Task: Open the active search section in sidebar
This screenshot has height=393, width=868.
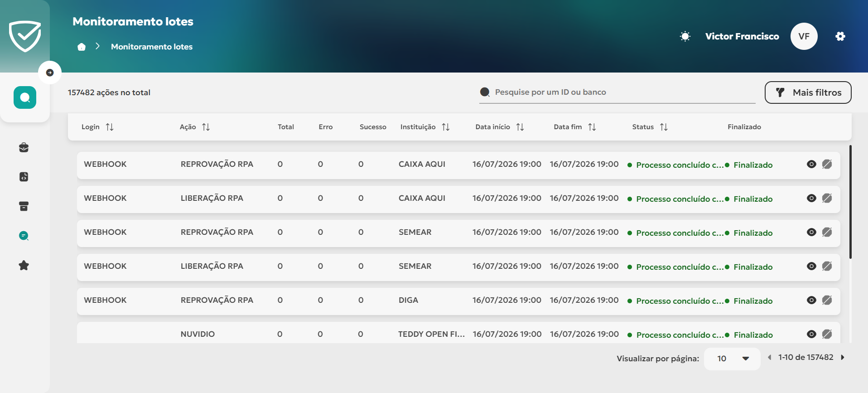Action: (25, 97)
